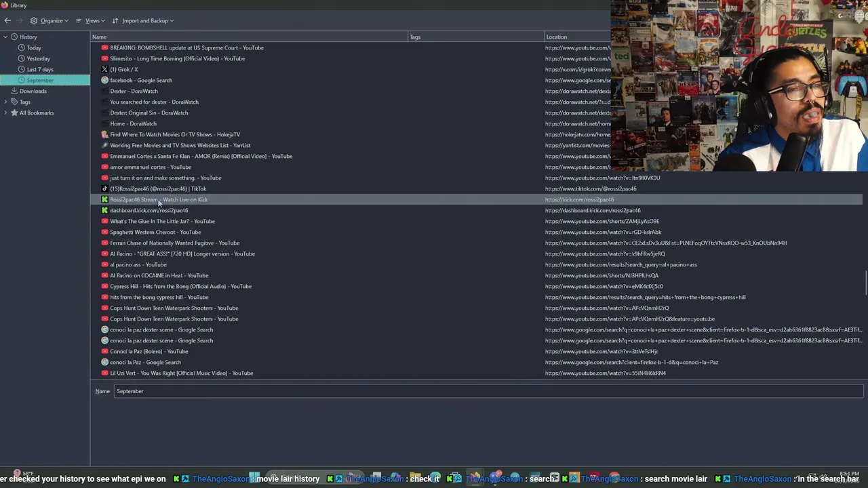Click the YouTube favicon beside 'Slimesito - Long Time Bombing'

coord(104,58)
